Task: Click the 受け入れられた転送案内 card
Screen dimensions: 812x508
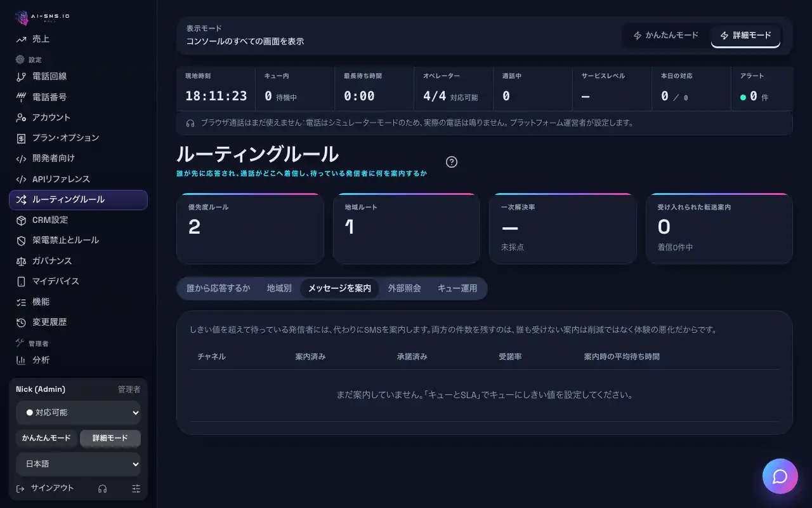Action: (x=719, y=229)
